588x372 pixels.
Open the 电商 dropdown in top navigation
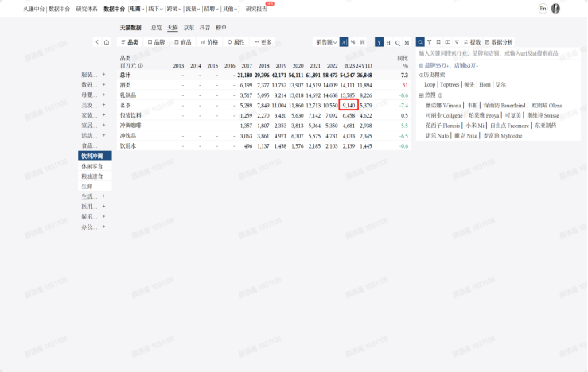136,8
